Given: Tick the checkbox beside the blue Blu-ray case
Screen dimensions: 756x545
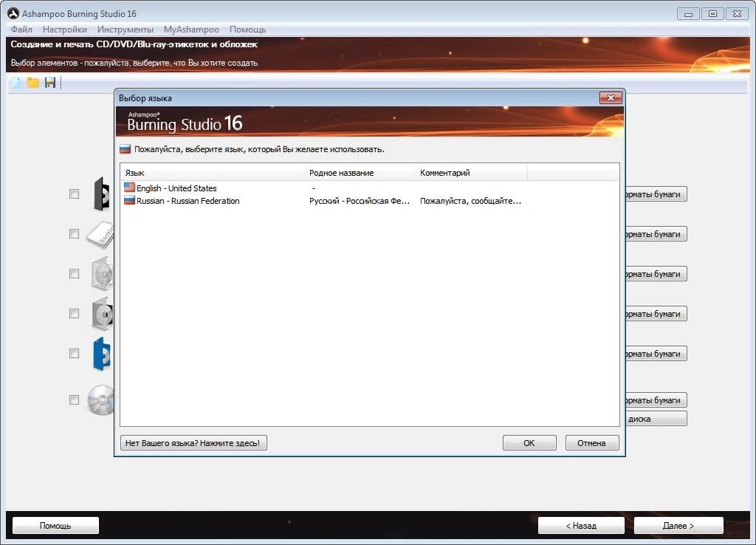Looking at the screenshot, I should tap(74, 354).
